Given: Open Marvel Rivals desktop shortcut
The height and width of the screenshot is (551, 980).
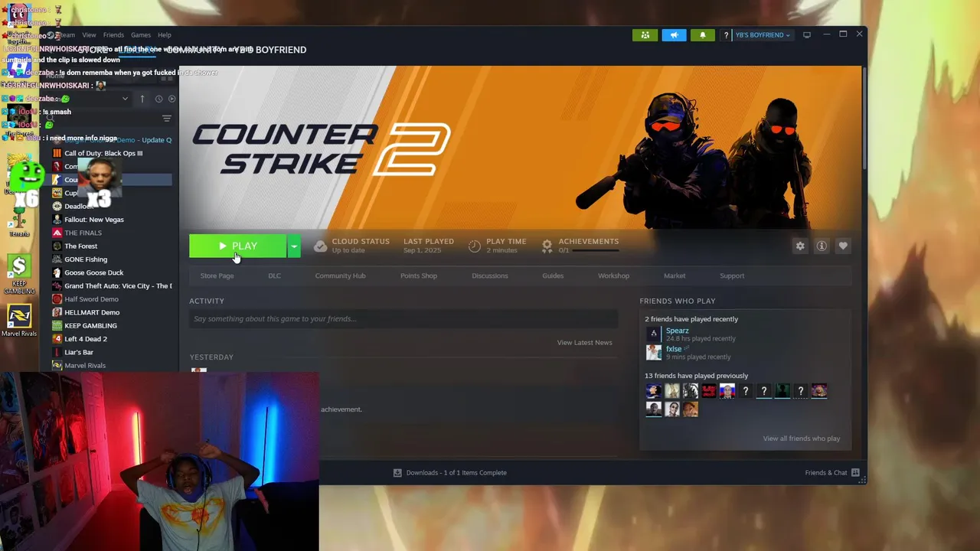Looking at the screenshot, I should pos(19,321).
